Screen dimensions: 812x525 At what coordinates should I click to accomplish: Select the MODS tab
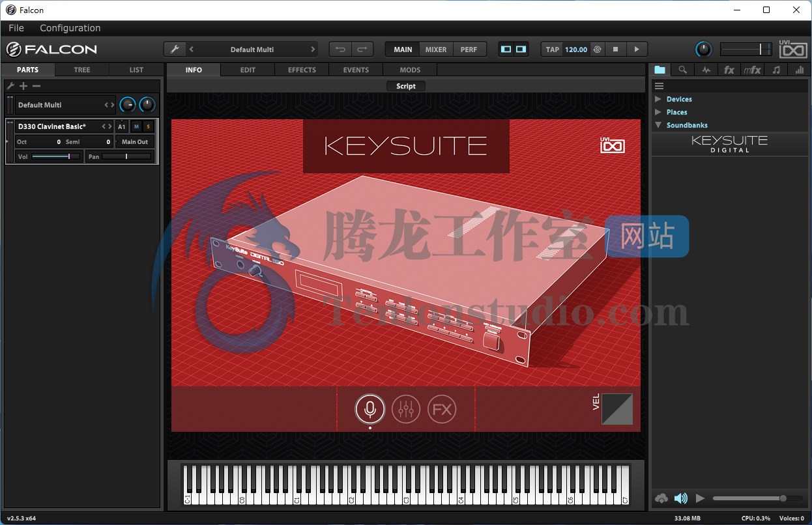410,70
